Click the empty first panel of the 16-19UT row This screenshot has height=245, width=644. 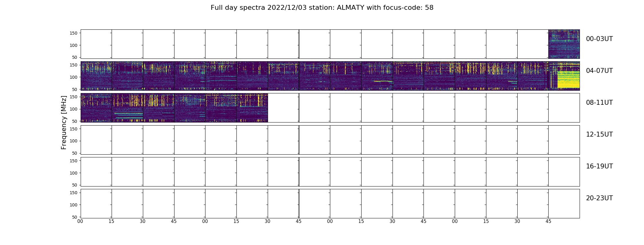pos(96,171)
